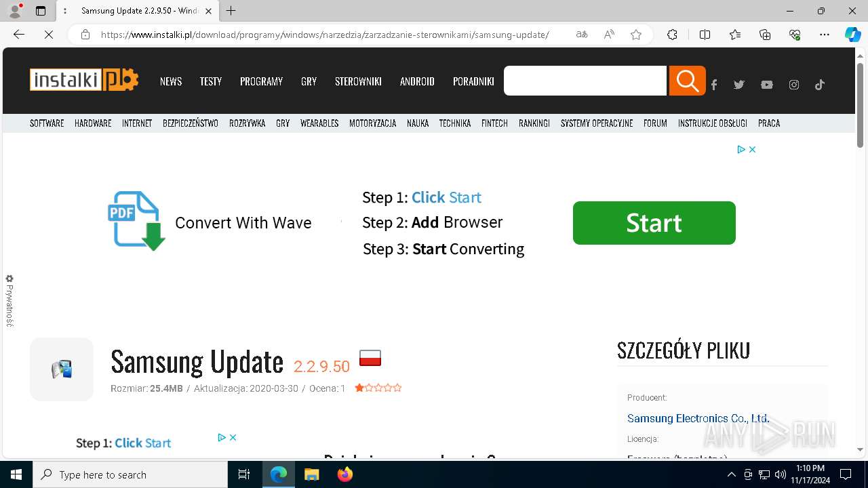Close the Samsung Update tab
Screen dimensions: 868x488
[x=208, y=11]
